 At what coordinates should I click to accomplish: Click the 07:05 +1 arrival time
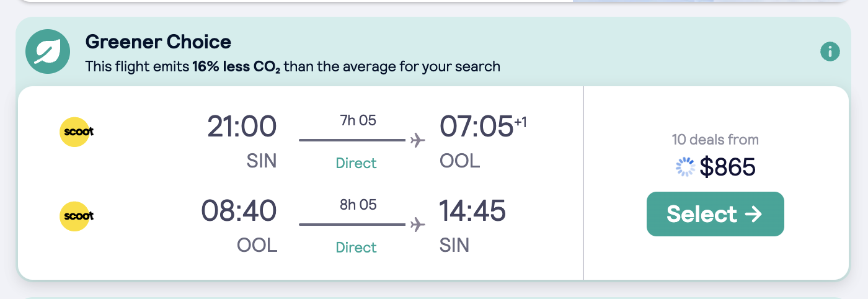(x=482, y=127)
